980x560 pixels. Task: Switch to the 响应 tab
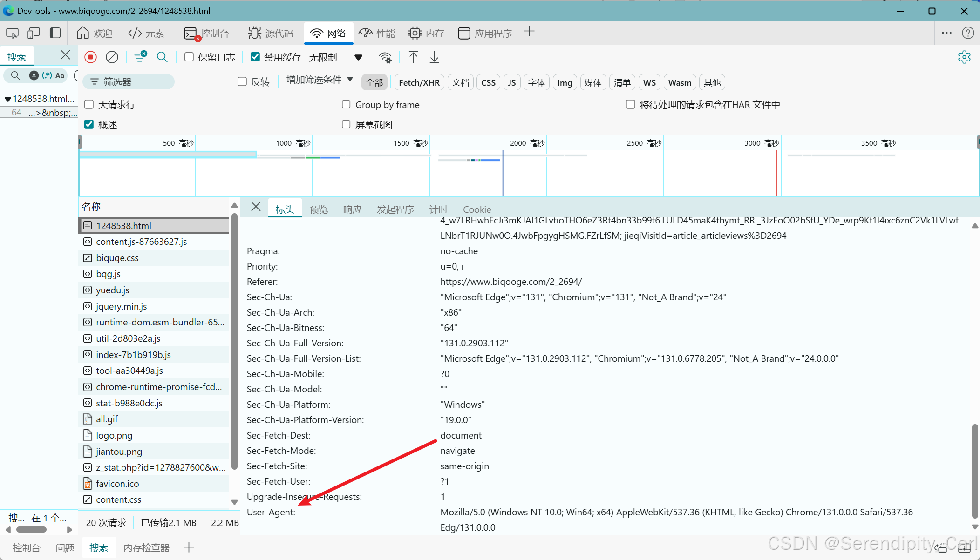[352, 209]
